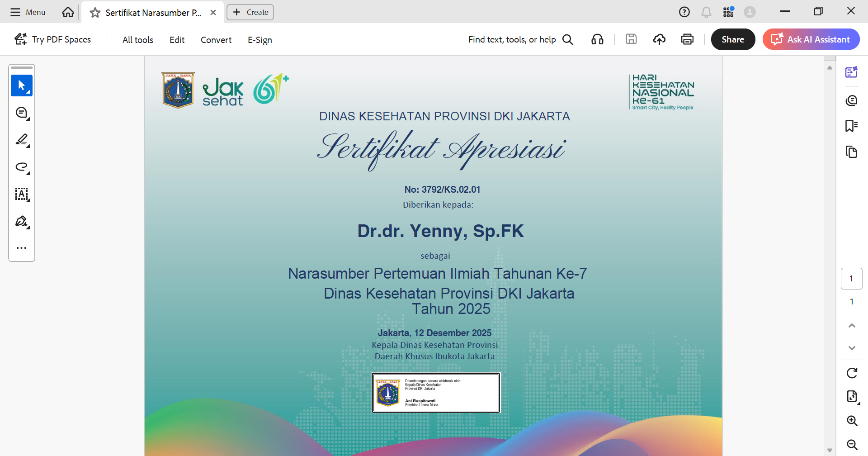Viewport: 868px width, 456px height.
Task: Click the Share button
Action: (733, 39)
